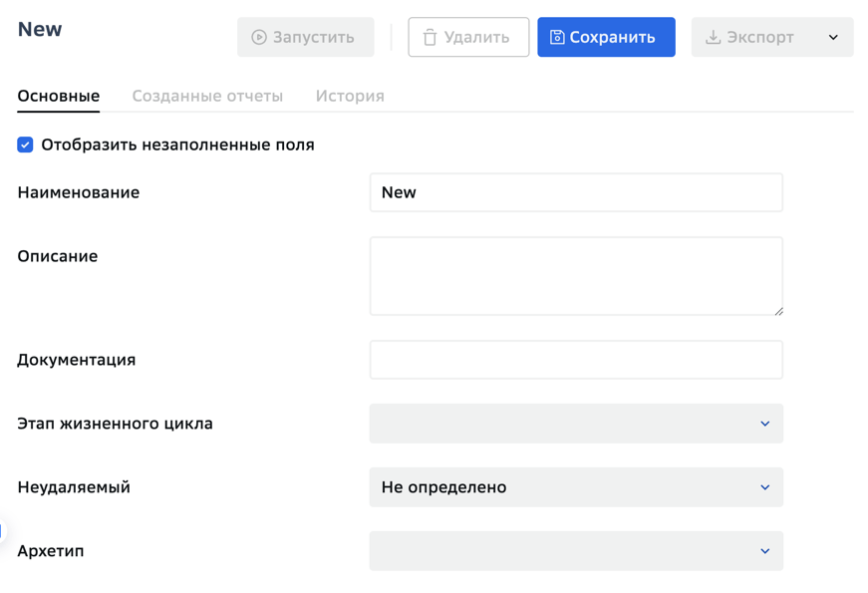The height and width of the screenshot is (593, 868).
Task: Click the Наименование input field containing New
Action: [x=576, y=192]
